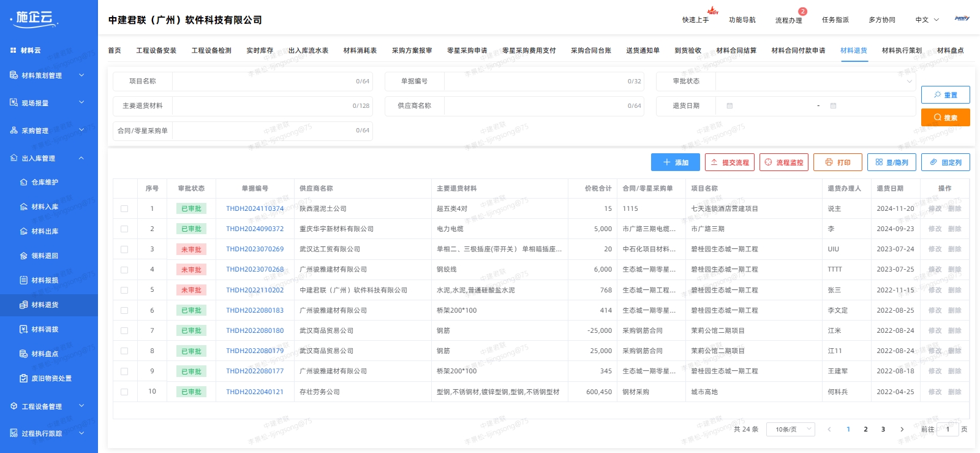The image size is (980, 453).
Task: Check the row for THDH2022080183
Action: [x=124, y=310]
